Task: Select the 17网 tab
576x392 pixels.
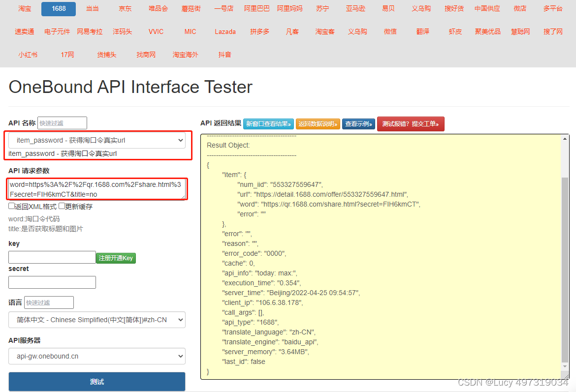Action: pyautogui.click(x=67, y=55)
